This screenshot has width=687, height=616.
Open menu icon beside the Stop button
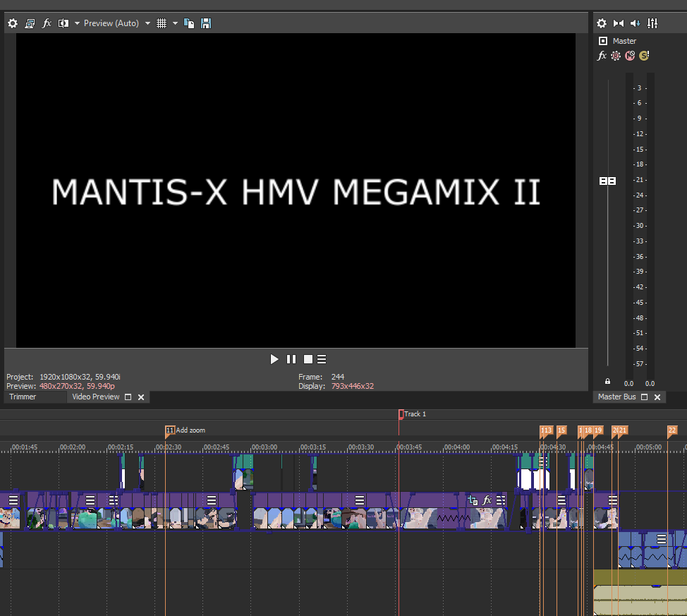click(x=322, y=360)
